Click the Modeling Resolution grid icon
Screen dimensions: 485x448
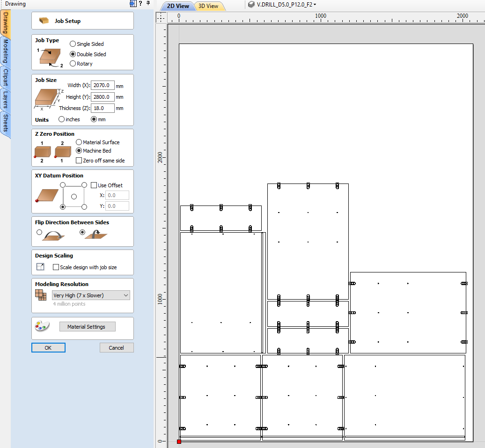point(41,295)
